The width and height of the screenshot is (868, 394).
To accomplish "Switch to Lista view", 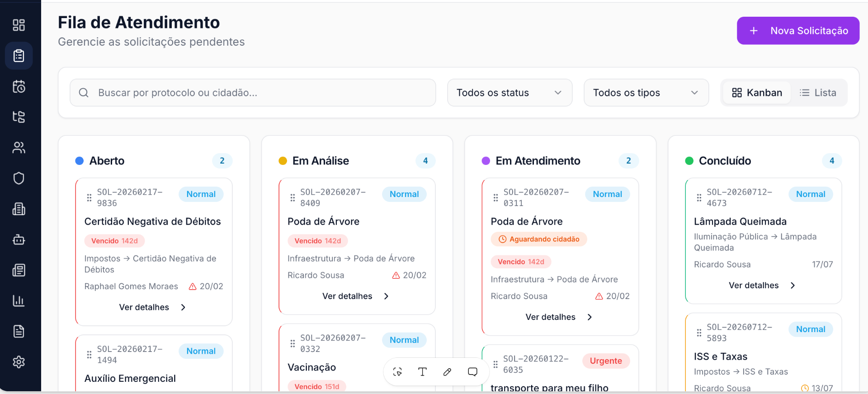I will pos(818,93).
